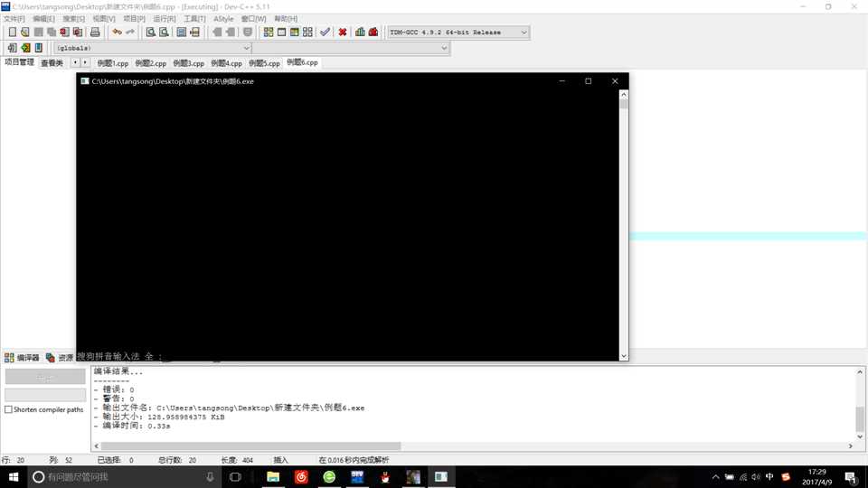Screen dimensions: 868x488
Task: Click the Cortana search box
Action: pos(124,476)
